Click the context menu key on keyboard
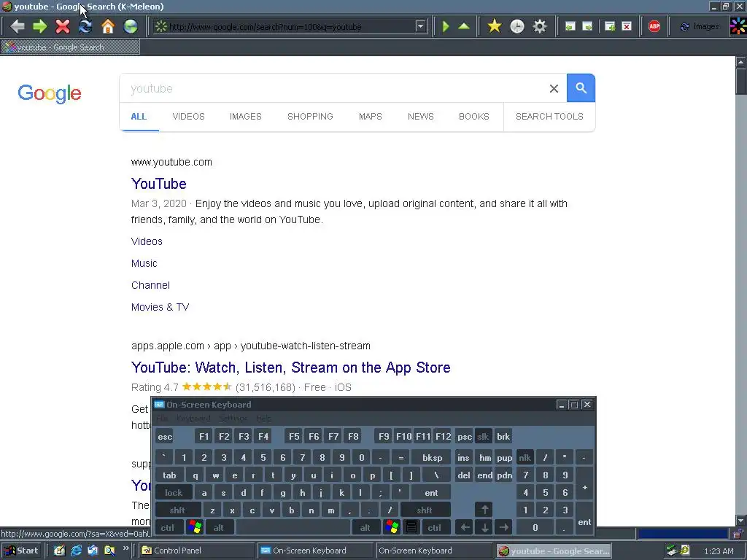The image size is (747, 560). [x=411, y=527]
